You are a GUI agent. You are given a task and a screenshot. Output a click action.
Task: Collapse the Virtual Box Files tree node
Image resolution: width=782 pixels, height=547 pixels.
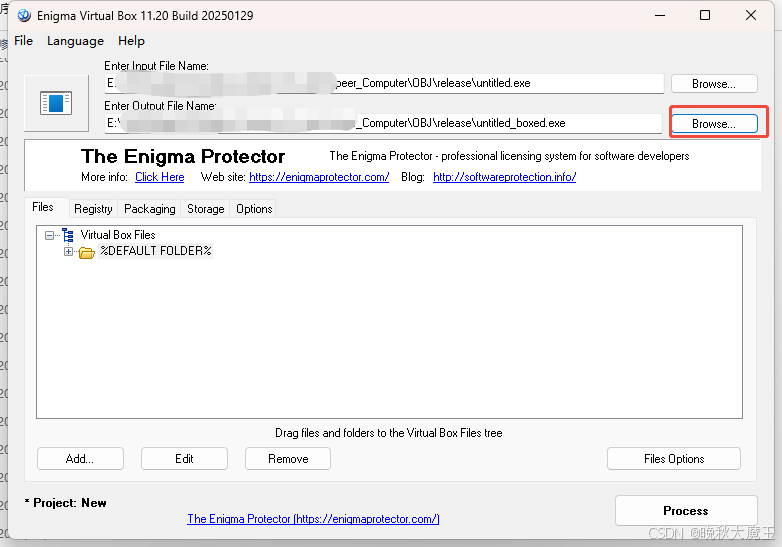click(49, 235)
